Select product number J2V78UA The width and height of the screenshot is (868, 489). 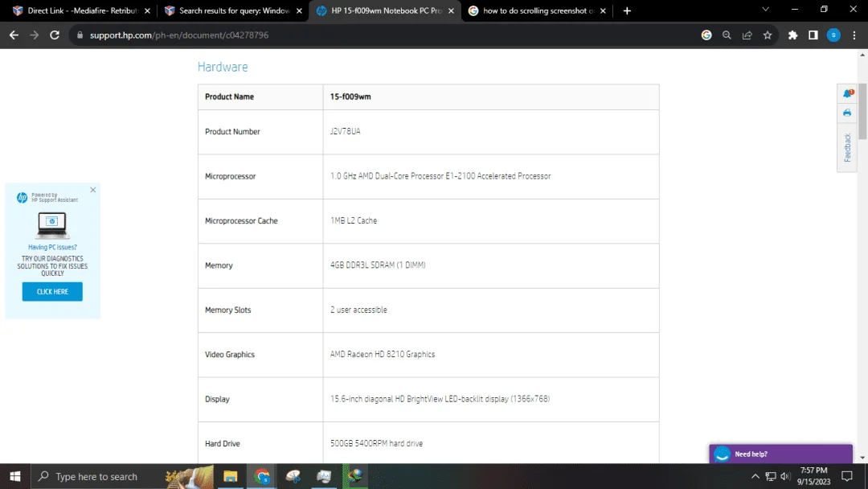click(x=346, y=131)
